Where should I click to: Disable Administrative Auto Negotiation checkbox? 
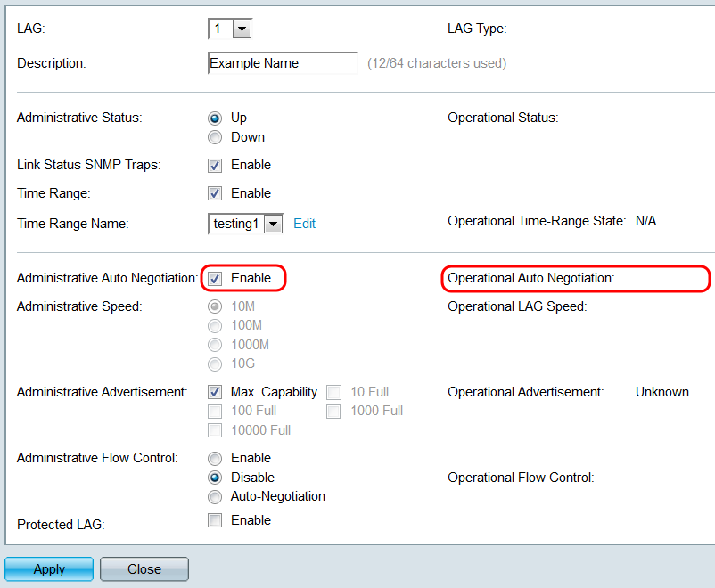coord(215,278)
